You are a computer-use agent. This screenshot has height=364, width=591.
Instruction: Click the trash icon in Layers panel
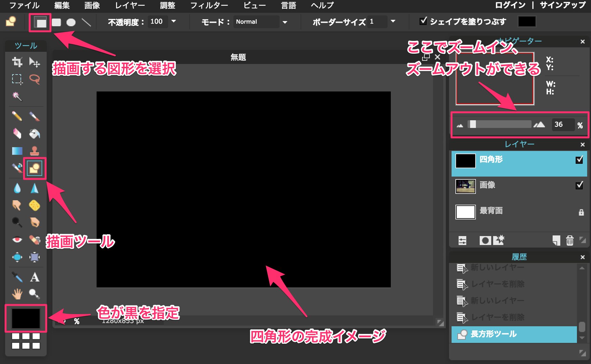(570, 241)
